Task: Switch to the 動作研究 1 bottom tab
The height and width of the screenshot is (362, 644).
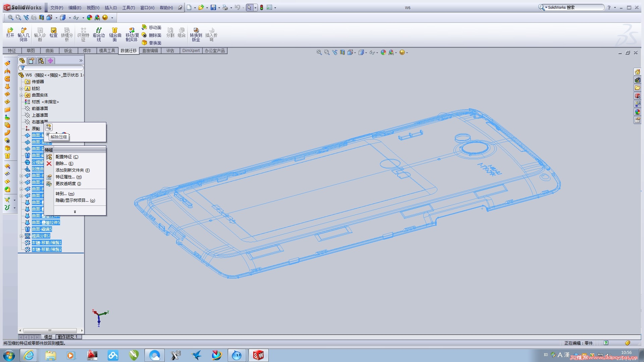Action: (x=68, y=337)
